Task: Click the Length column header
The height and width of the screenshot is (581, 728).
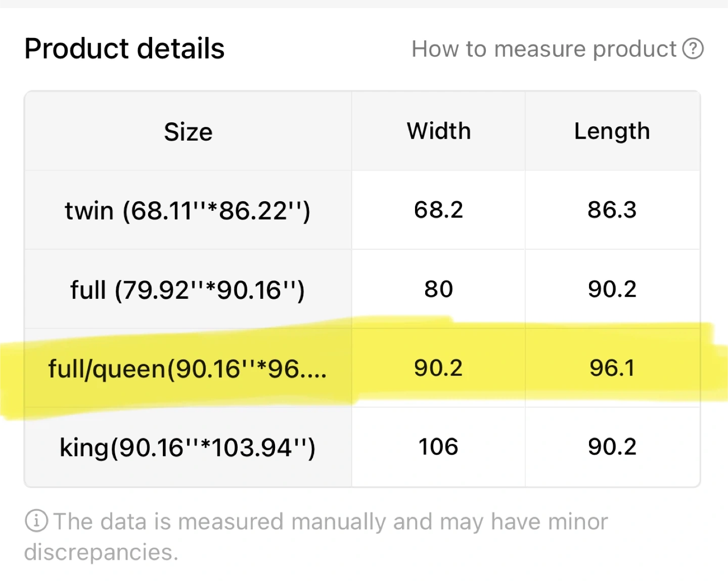Action: pos(612,131)
